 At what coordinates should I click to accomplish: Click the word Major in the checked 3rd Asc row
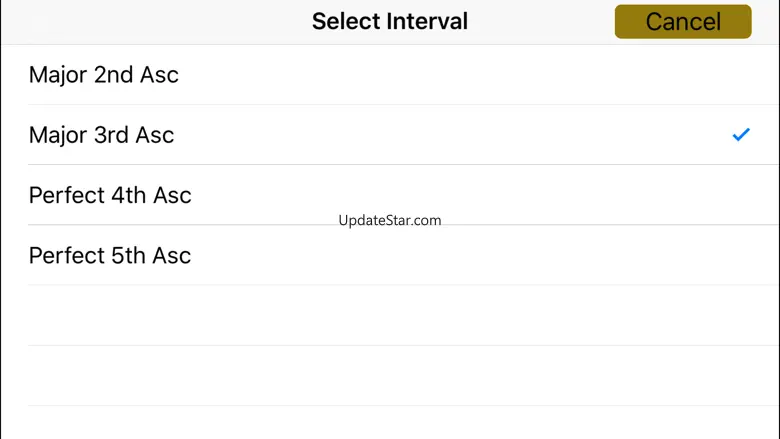[x=58, y=135]
